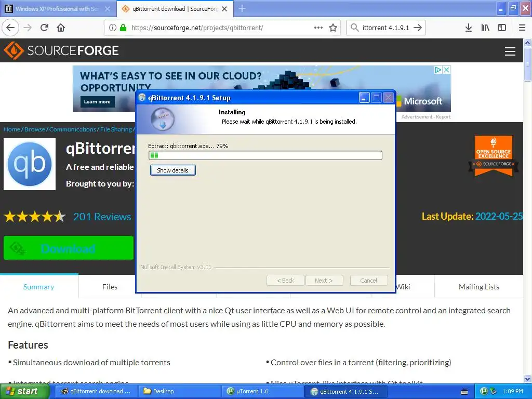This screenshot has height=399, width=532.
Task: Switch to qBittorrent download taskbar item
Action: pos(96,391)
